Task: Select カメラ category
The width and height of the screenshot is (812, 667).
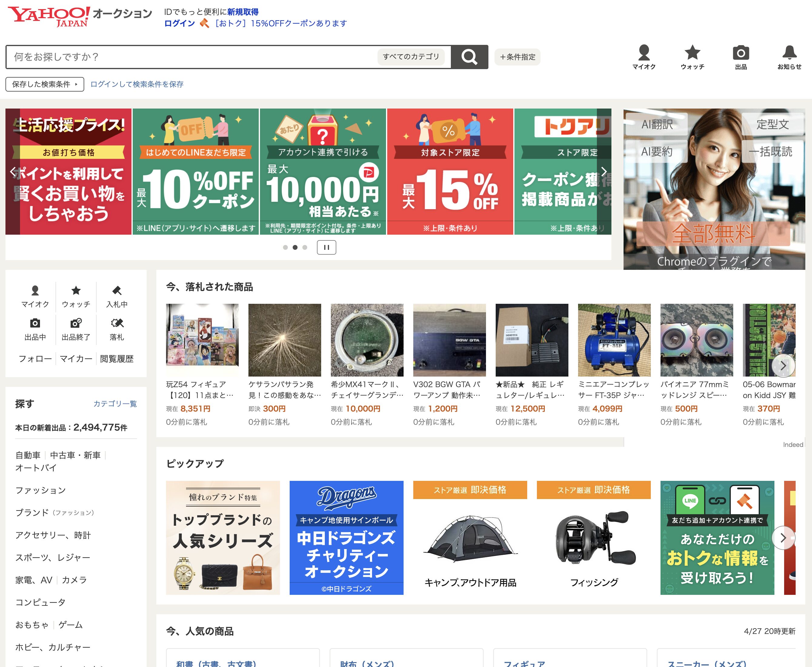Action: coord(75,580)
